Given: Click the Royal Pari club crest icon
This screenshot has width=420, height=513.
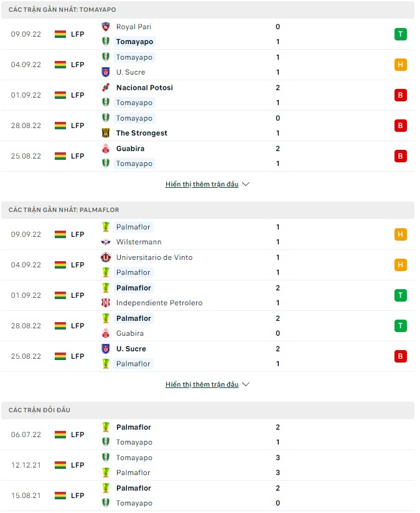Looking at the screenshot, I should (105, 27).
